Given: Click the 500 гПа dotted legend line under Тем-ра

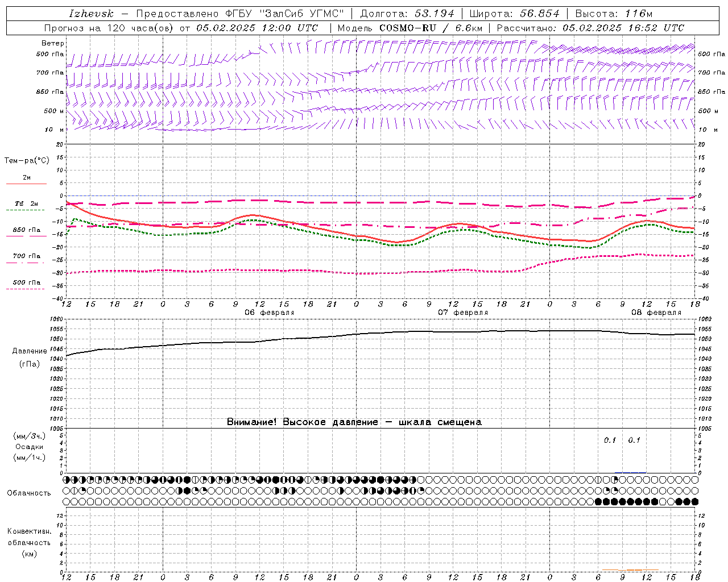Looking at the screenshot, I should [x=25, y=289].
